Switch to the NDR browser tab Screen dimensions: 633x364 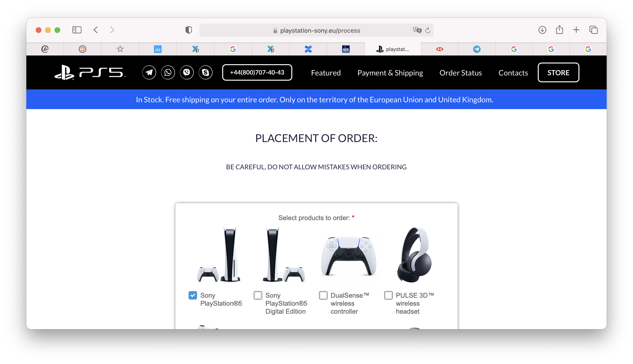346,49
